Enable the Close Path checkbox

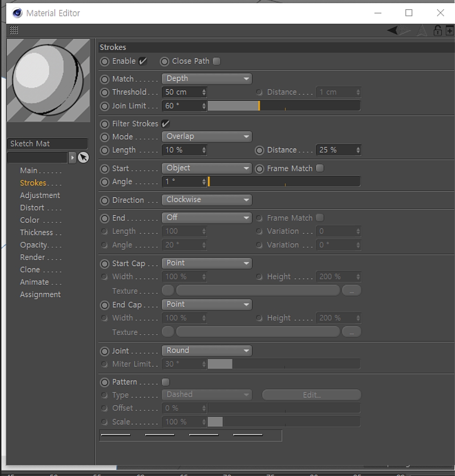[x=216, y=62]
